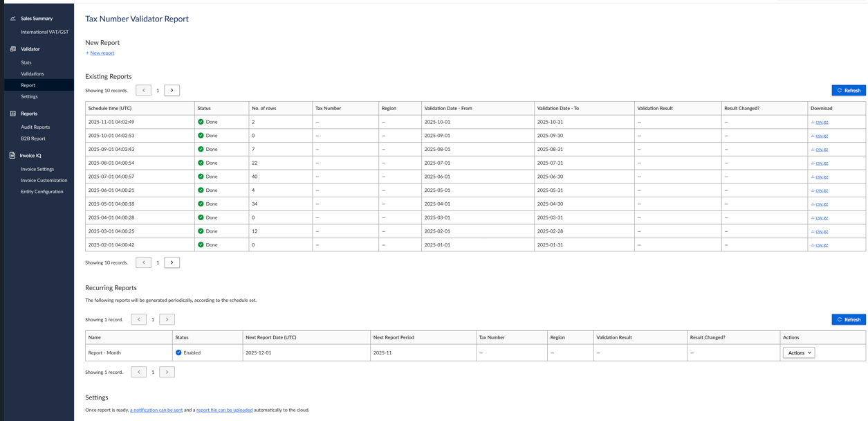This screenshot has height=421, width=868.
Task: Open Invoice Customization page
Action: pyautogui.click(x=44, y=180)
